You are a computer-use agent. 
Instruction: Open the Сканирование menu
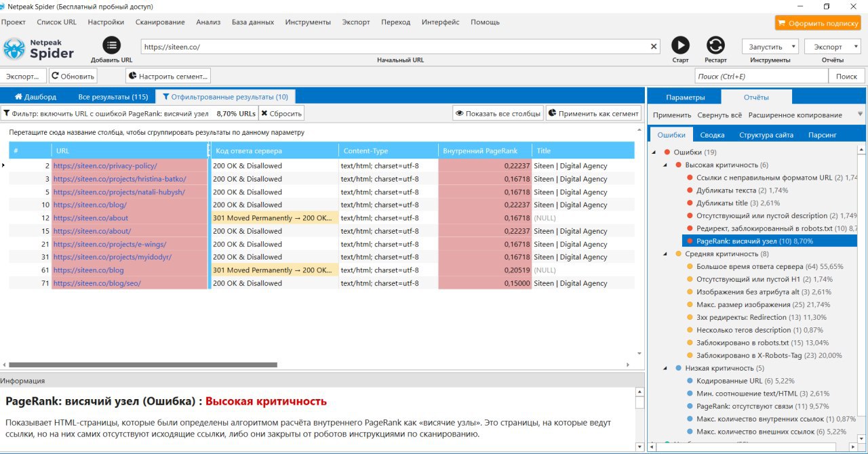coord(160,22)
